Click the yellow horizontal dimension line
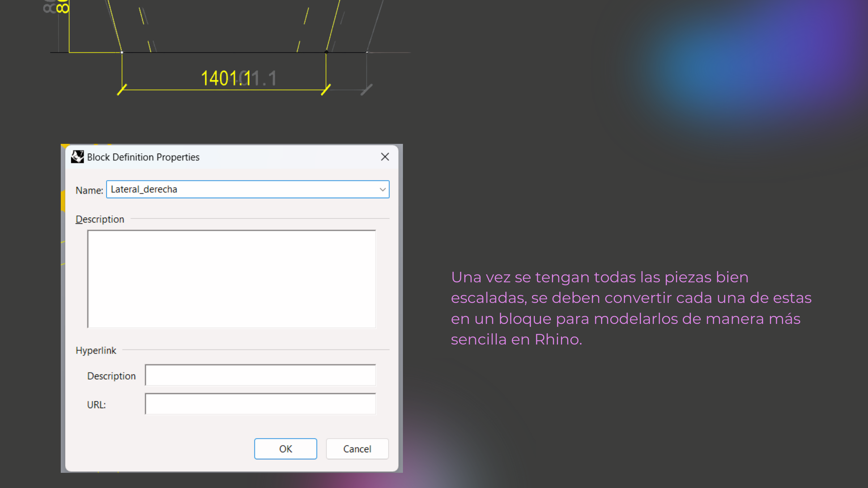Image resolution: width=868 pixels, height=488 pixels. (224, 89)
